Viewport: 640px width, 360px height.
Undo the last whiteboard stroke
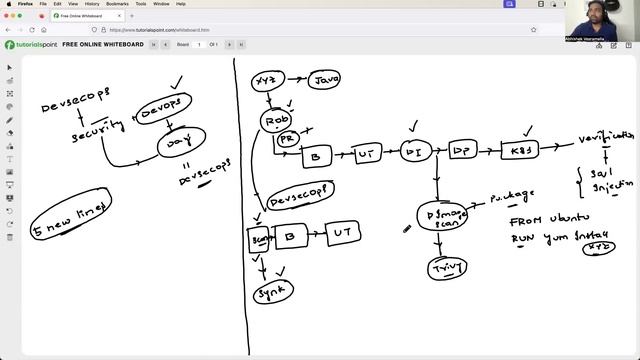pyautogui.click(x=10, y=211)
